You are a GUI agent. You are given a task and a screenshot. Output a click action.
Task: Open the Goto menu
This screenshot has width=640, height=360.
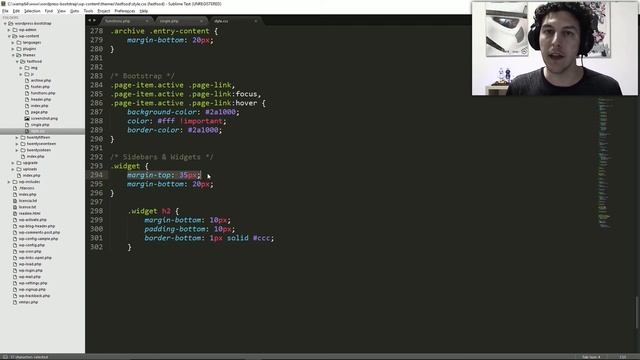point(74,11)
